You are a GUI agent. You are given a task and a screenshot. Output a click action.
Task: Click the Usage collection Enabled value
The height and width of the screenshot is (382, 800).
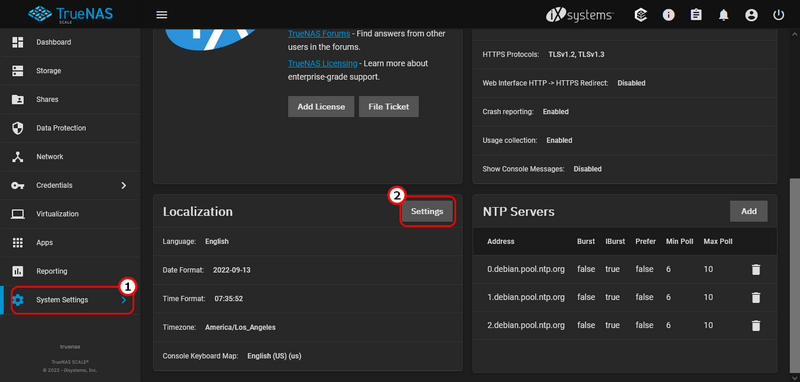(x=559, y=140)
